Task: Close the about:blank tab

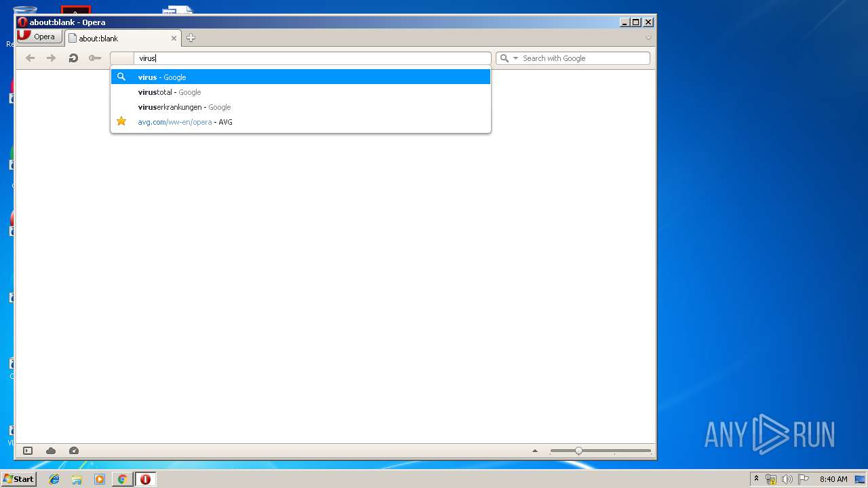Action: point(174,39)
